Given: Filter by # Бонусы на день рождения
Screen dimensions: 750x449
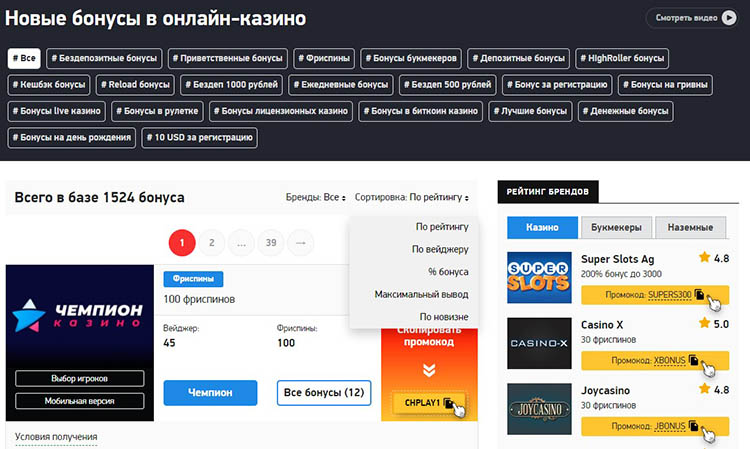Looking at the screenshot, I should 72,137.
